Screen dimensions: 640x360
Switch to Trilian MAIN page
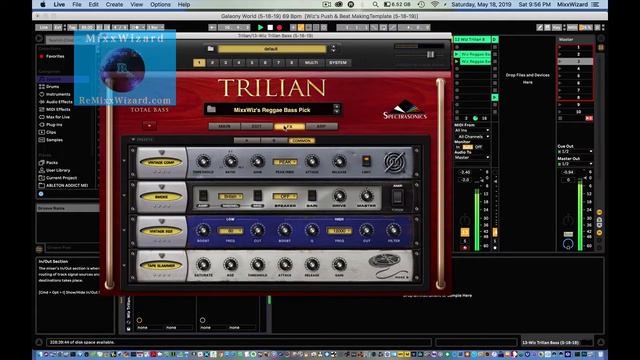(224, 126)
